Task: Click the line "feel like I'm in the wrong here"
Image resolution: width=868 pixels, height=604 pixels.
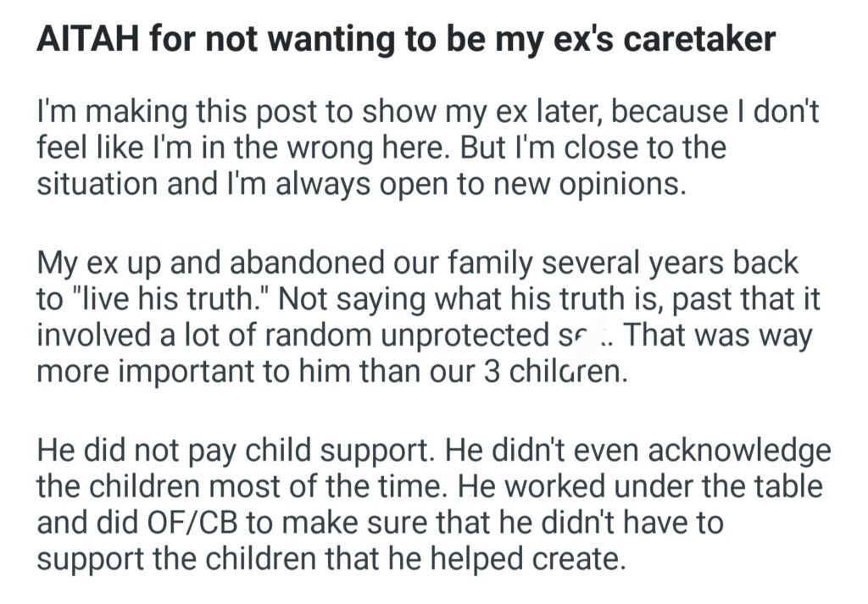Action: tap(245, 147)
